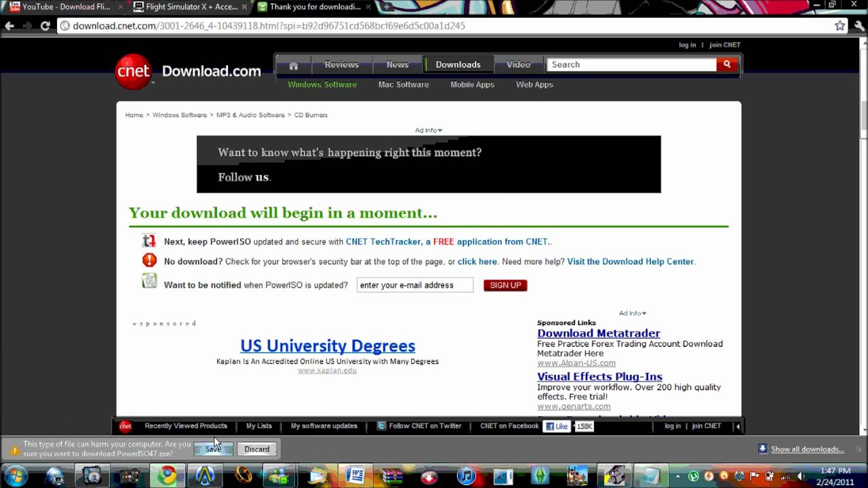
Task: Select Mobile Apps sub-navigation
Action: pos(472,85)
